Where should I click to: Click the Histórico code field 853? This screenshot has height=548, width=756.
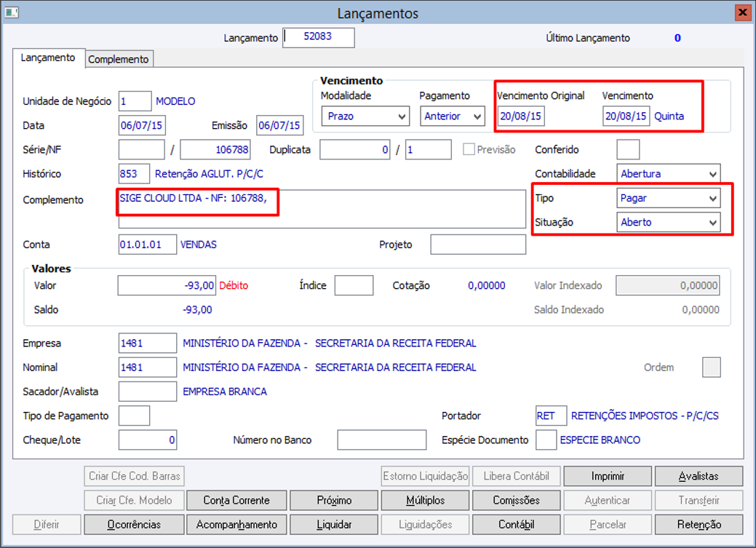click(x=134, y=174)
